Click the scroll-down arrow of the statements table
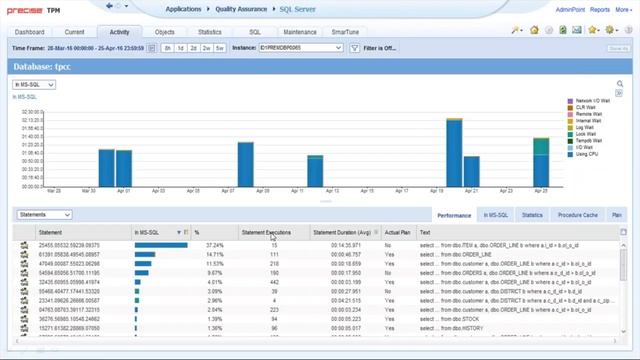This screenshot has width=640, height=360. (x=623, y=331)
